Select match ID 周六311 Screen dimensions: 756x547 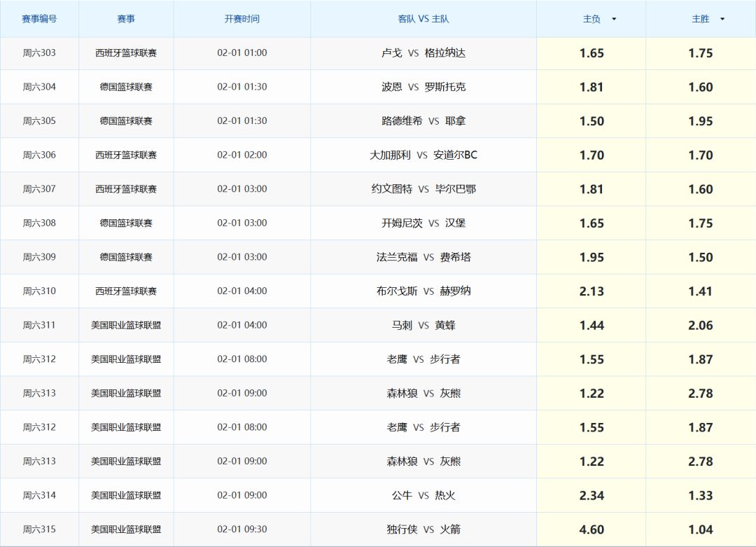pos(39,325)
